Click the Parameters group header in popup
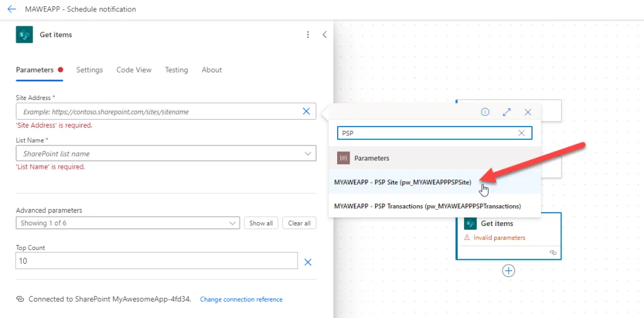Viewport: 644px width, 318px height. pos(435,158)
